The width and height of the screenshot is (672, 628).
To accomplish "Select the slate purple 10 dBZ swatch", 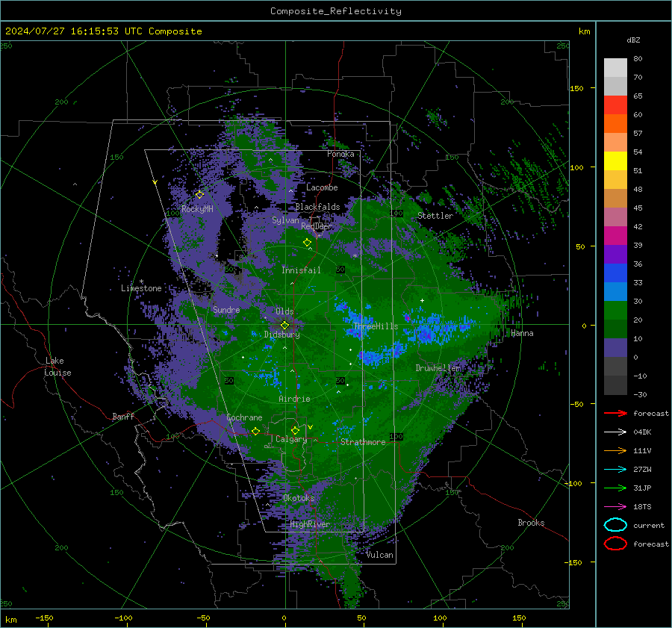I will point(615,347).
